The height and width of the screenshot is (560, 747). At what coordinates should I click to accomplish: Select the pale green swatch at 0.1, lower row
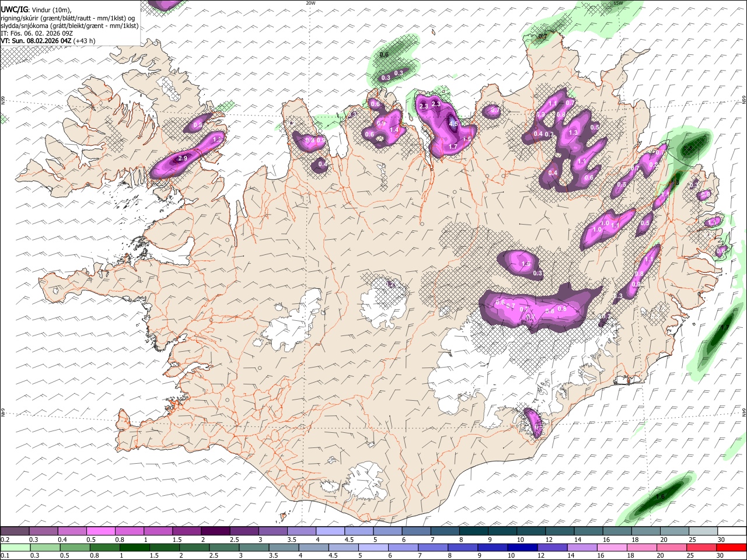coord(15,547)
